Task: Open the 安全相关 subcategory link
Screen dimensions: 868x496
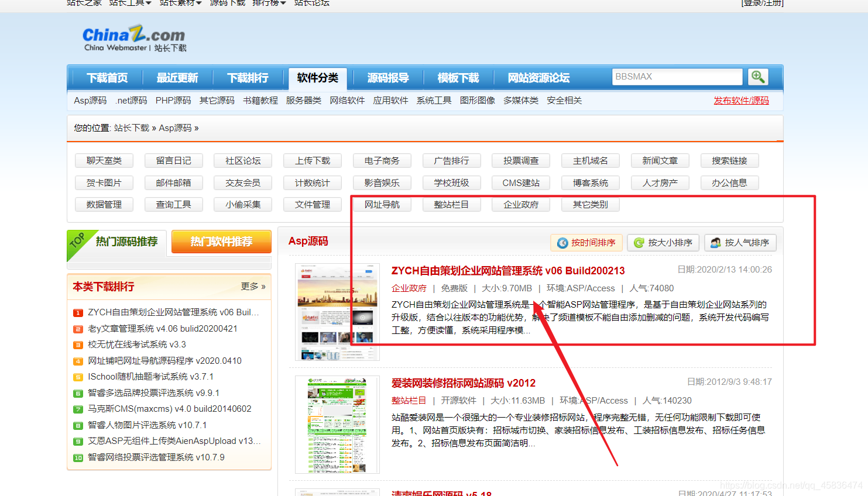Action: pos(564,101)
